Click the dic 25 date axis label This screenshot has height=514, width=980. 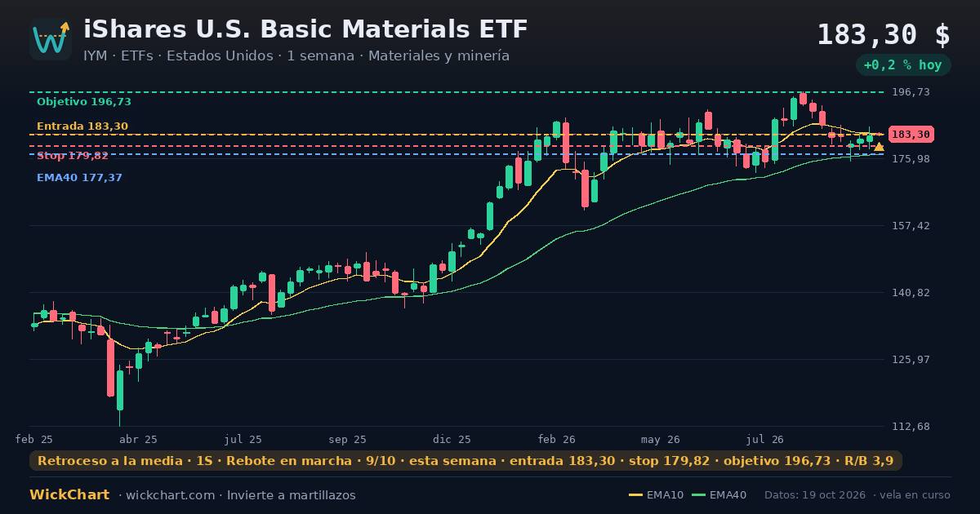452,439
